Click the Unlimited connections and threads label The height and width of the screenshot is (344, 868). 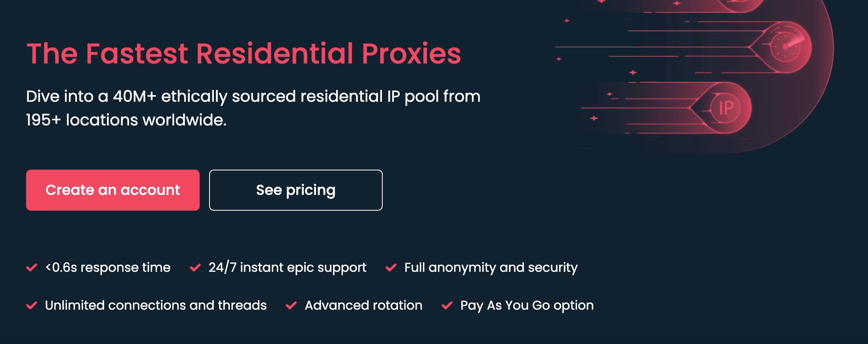156,305
